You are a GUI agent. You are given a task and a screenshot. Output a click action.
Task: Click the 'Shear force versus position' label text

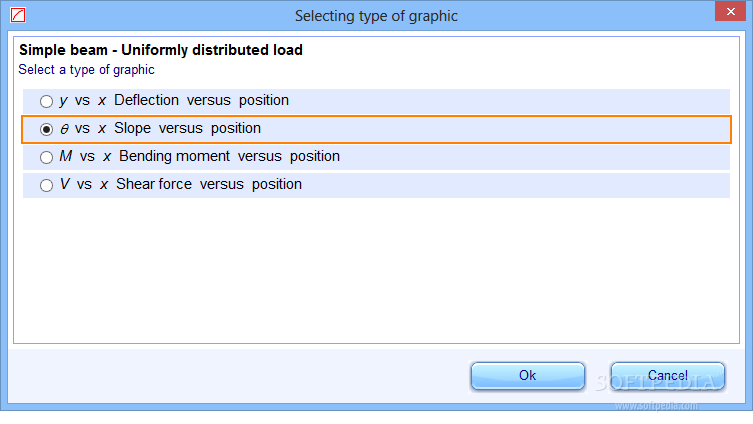pyautogui.click(x=209, y=184)
